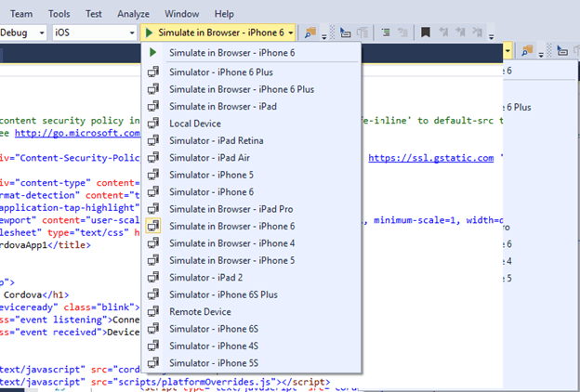Click the Cordova h1 code line

pyautogui.click(x=36, y=294)
